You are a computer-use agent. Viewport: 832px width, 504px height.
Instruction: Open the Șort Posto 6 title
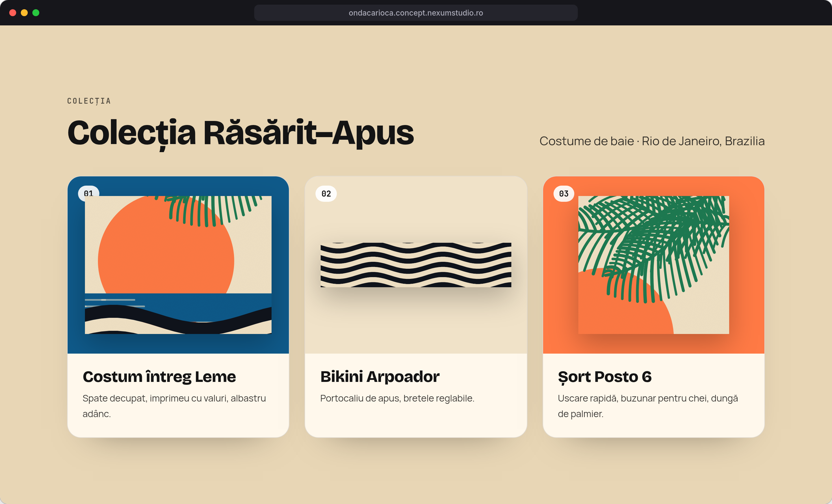[x=604, y=377]
